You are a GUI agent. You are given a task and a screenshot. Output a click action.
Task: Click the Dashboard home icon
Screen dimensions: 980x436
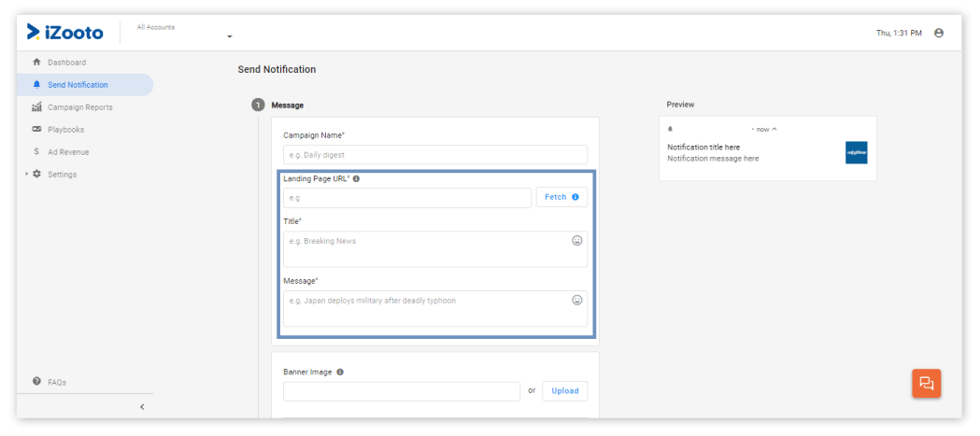pyautogui.click(x=36, y=62)
